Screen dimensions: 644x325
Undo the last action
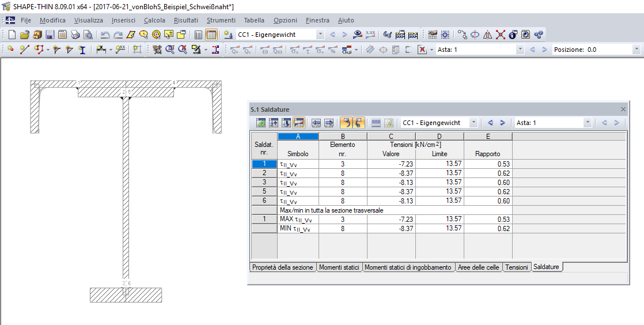tap(105, 35)
